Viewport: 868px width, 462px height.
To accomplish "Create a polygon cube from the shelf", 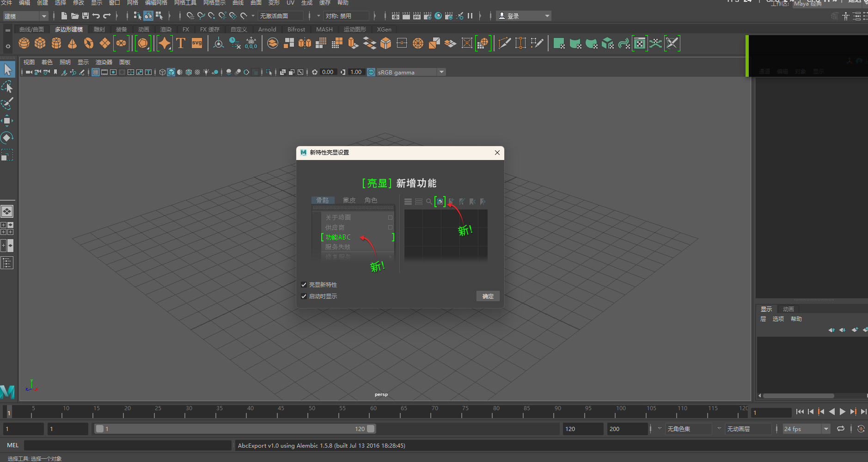I will [40, 43].
